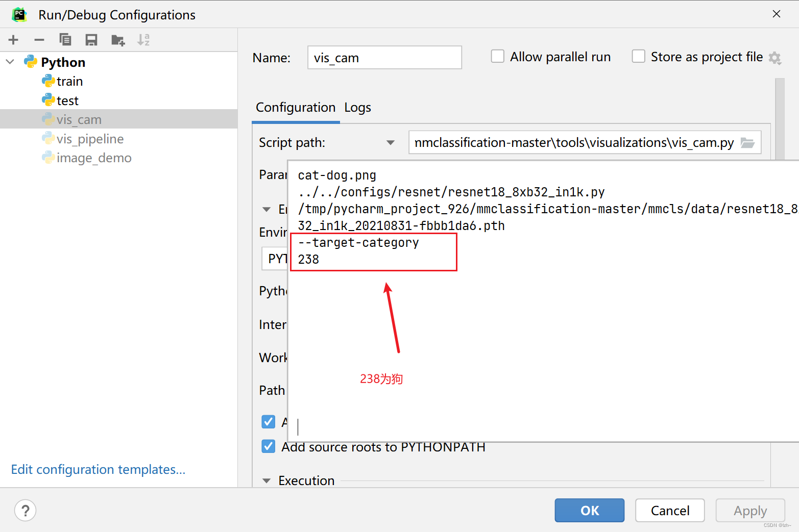This screenshot has width=799, height=532.
Task: Click the Cancel button
Action: (x=670, y=511)
